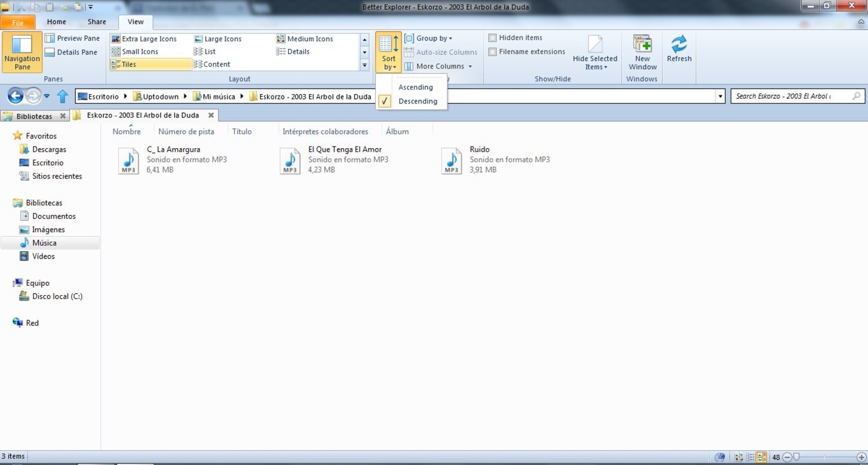Select Ascending sort order
This screenshot has height=465, width=868.
point(415,87)
